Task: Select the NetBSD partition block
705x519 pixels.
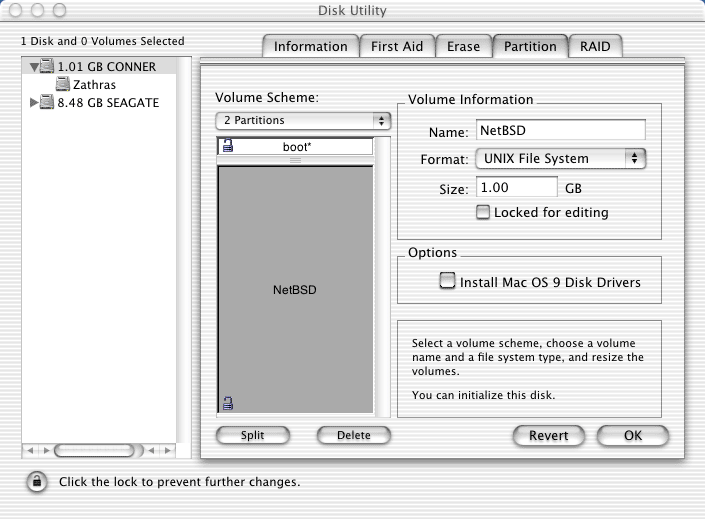Action: click(x=295, y=289)
